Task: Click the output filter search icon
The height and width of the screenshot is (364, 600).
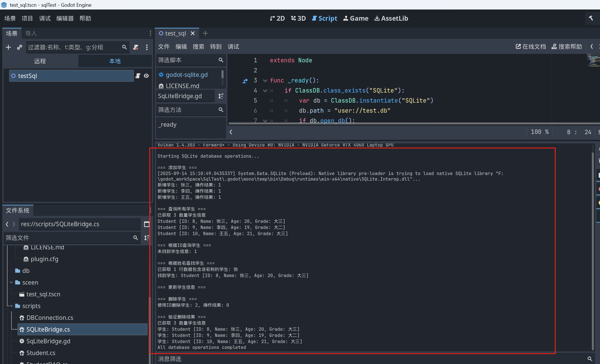Action: tap(590, 359)
